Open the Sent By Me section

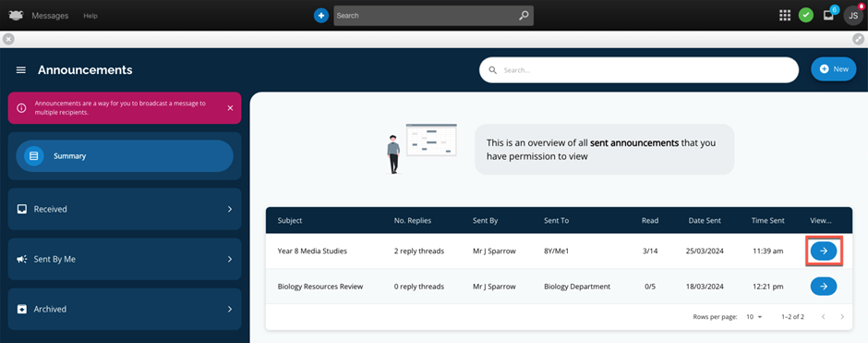(x=125, y=259)
